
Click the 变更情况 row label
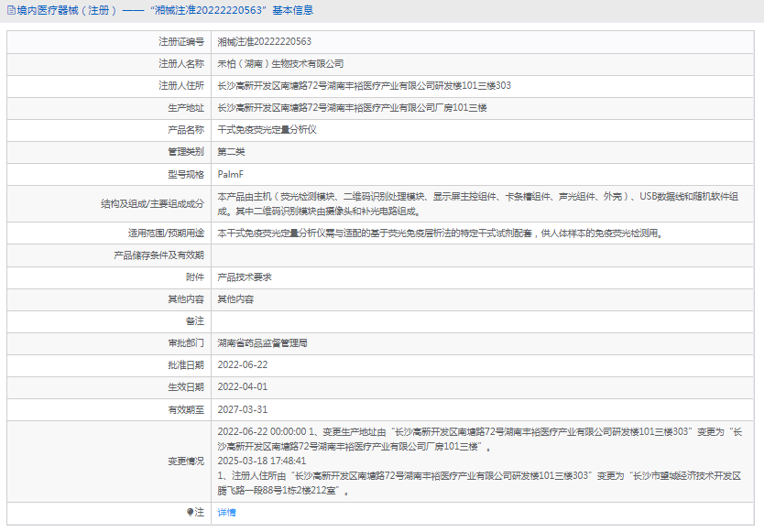coord(186,461)
